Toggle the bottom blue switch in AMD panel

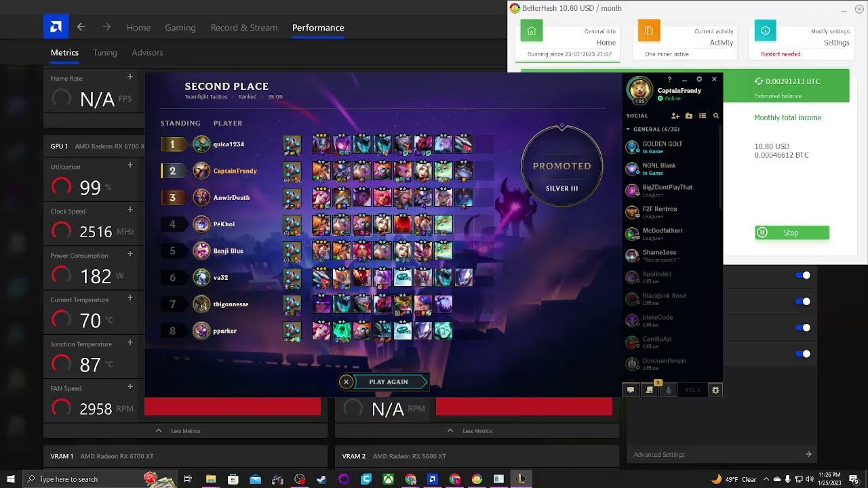point(803,354)
